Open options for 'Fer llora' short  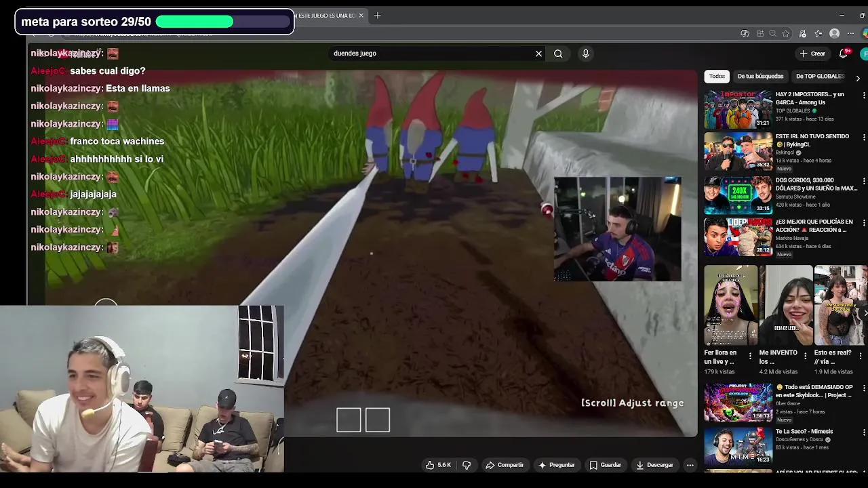click(x=750, y=356)
